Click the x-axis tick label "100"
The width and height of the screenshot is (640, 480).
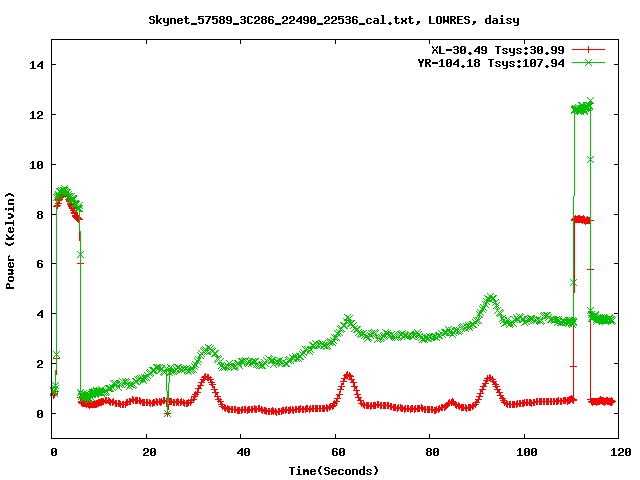click(x=527, y=452)
